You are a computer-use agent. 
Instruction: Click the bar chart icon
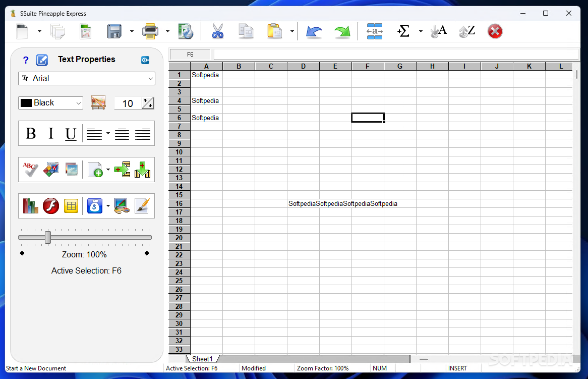(30, 205)
